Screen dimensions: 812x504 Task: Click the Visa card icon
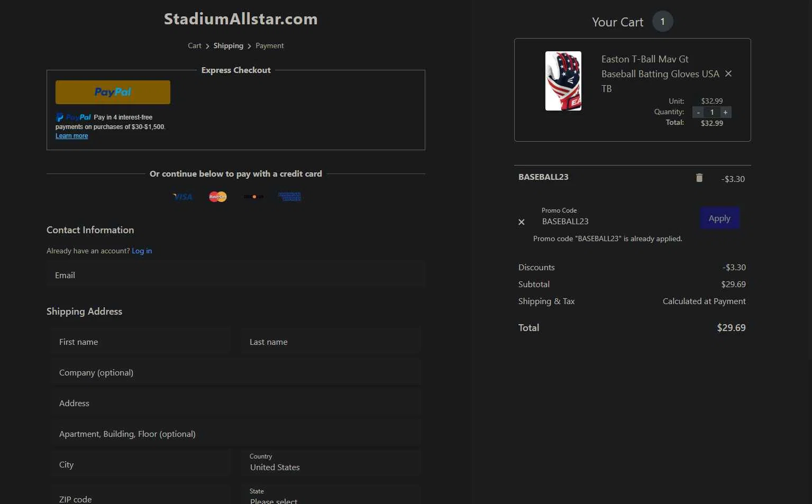(x=183, y=197)
